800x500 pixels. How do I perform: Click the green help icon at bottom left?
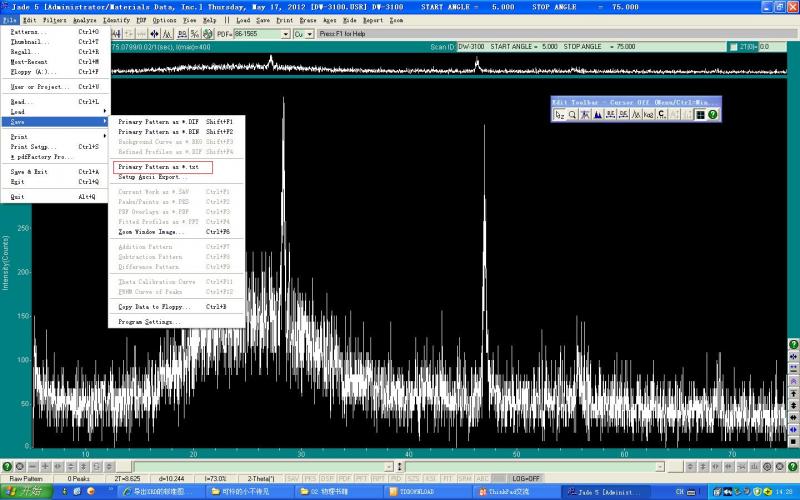point(7,466)
